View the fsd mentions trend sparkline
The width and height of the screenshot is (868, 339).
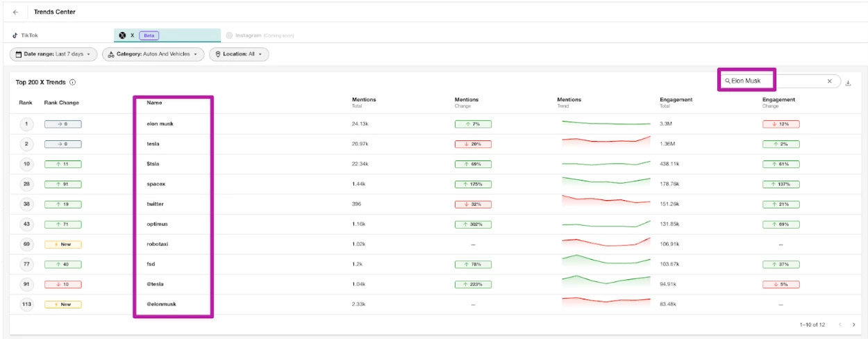tap(606, 261)
